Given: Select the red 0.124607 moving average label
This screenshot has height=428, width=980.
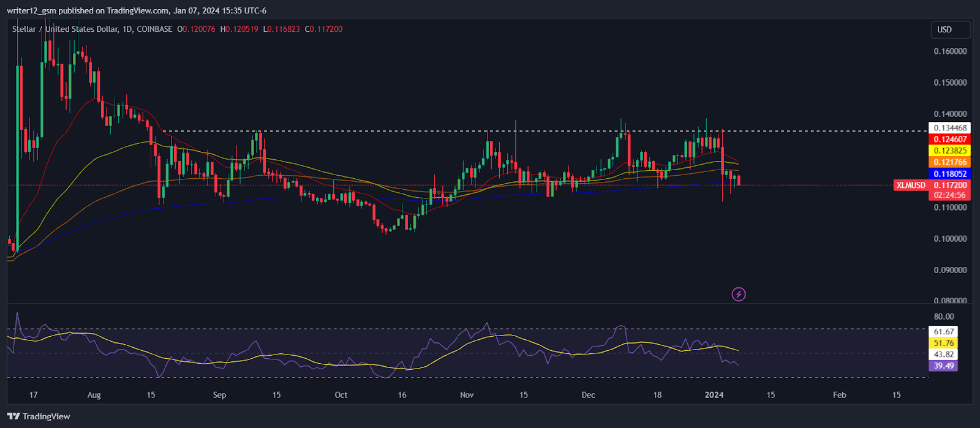Looking at the screenshot, I should [x=950, y=140].
